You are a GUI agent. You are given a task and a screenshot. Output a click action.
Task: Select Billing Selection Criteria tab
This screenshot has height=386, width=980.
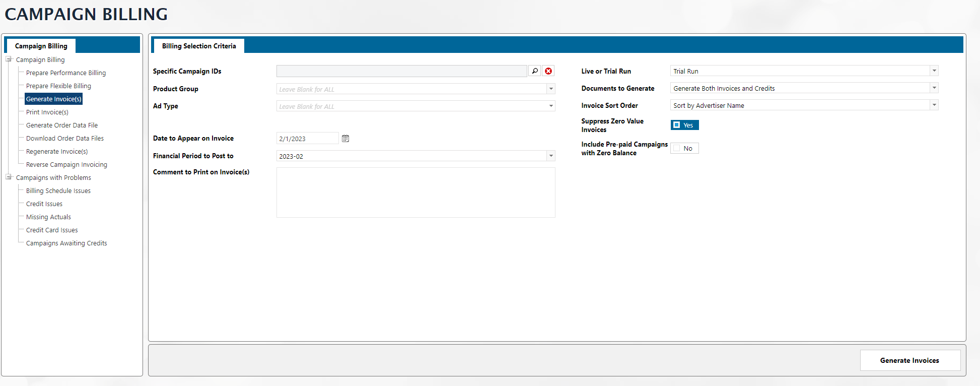(x=199, y=46)
